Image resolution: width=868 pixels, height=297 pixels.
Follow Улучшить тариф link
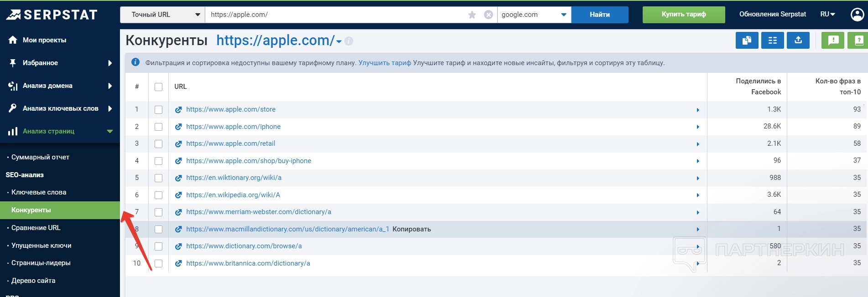click(385, 63)
